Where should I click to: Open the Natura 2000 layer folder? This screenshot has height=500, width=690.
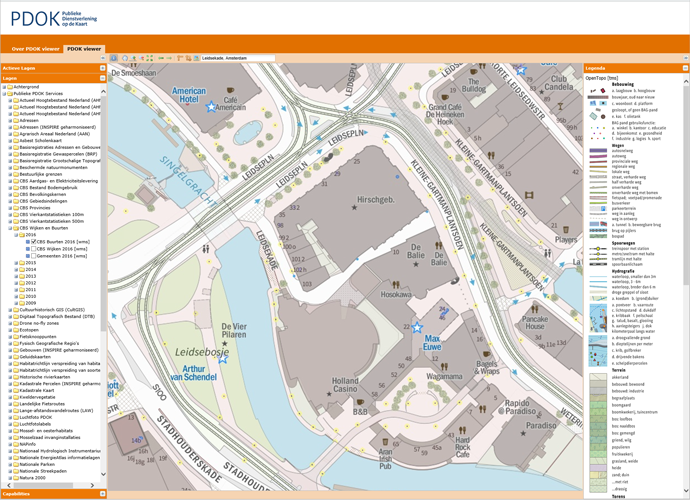point(16,478)
